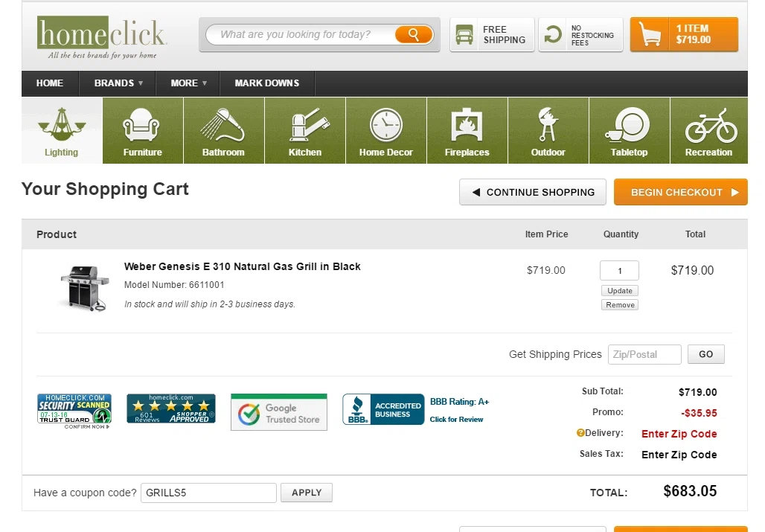This screenshot has height=532, width=765.
Task: Open the Kitchen faucet category
Action: [305, 131]
